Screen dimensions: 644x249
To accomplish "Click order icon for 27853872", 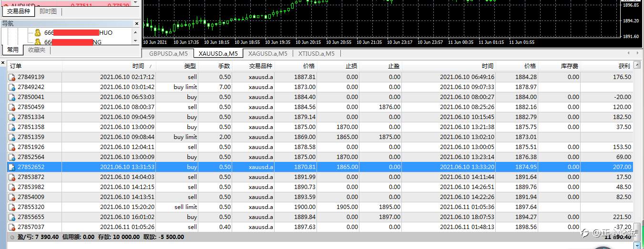I will point(12,177).
